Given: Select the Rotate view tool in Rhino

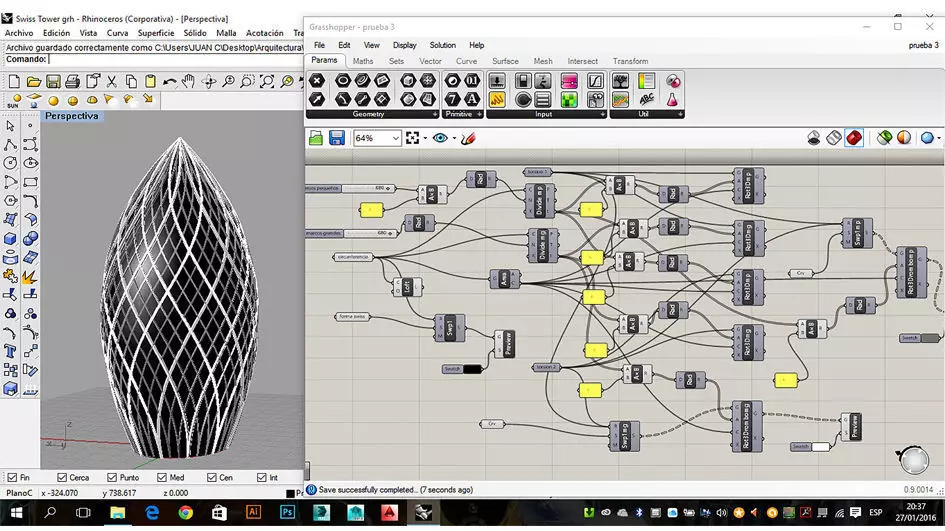Looking at the screenshot, I should click(x=209, y=81).
